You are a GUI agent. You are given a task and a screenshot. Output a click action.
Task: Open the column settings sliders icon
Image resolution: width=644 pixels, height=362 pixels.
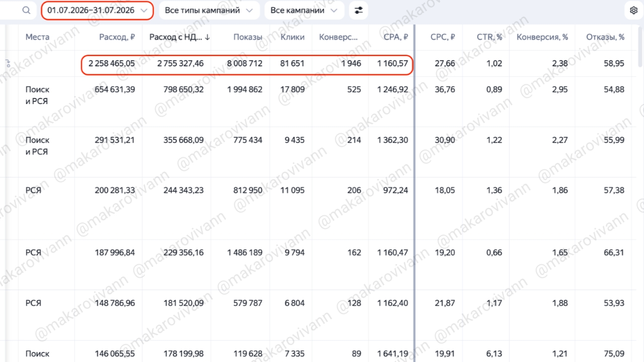(x=358, y=10)
